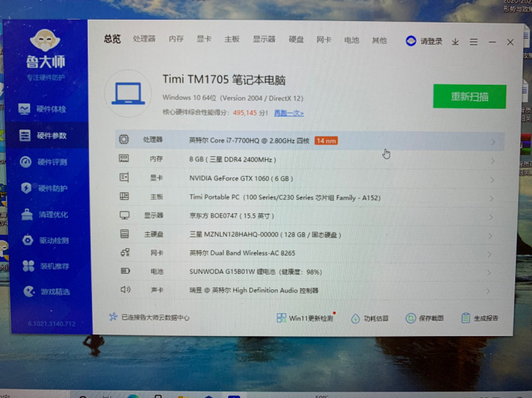The image size is (532, 398).
Task: Click the laptop computer icon
Action: point(129,93)
